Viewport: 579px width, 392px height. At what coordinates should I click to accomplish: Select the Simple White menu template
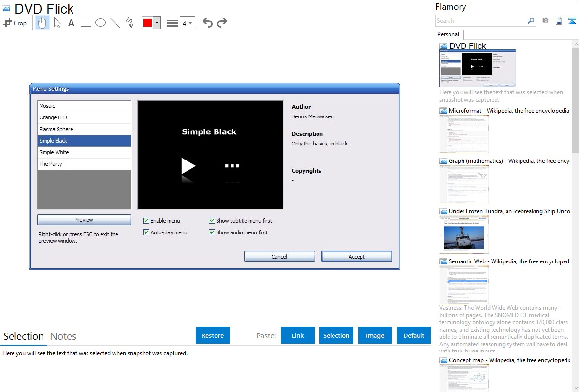coord(84,152)
